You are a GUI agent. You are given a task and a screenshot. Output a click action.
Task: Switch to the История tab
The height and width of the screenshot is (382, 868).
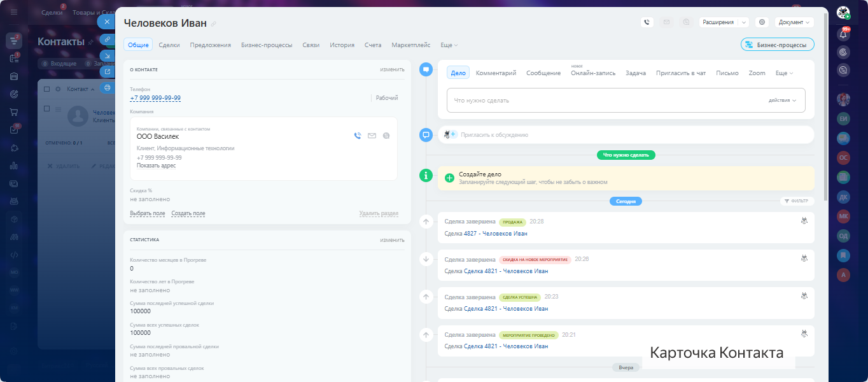point(342,45)
